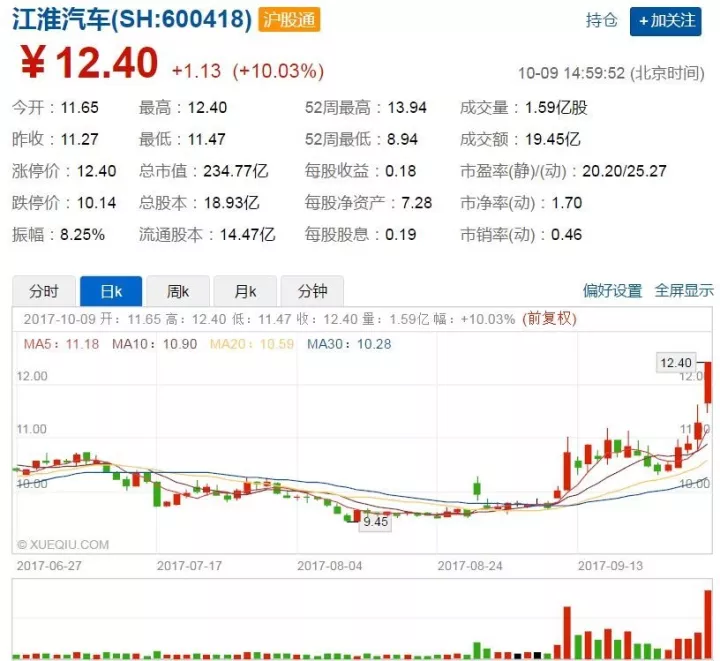Viewport: 720px width, 661px height.
Task: Click the MA20: 10.59 indicator
Action: pos(252,344)
